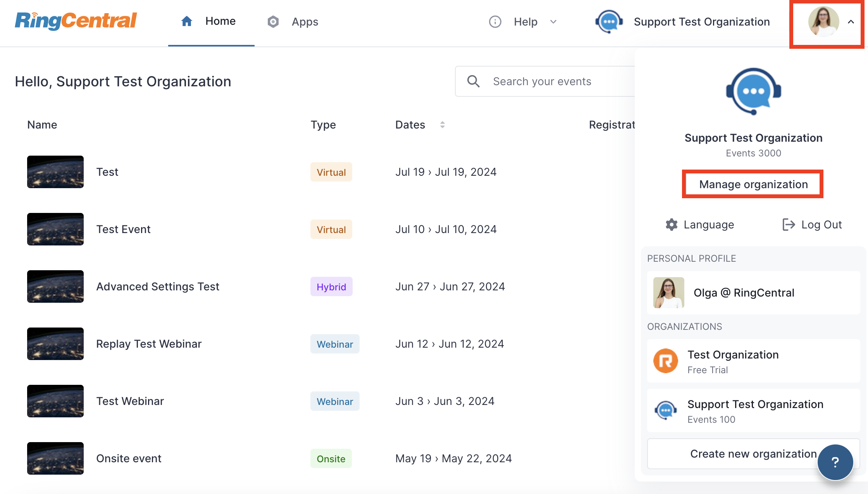Click the search magnifier icon
This screenshot has height=494, width=868.
(473, 81)
